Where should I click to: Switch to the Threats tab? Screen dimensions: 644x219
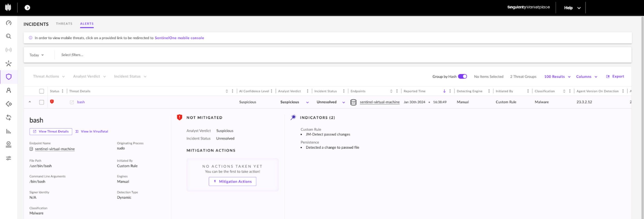(x=64, y=24)
